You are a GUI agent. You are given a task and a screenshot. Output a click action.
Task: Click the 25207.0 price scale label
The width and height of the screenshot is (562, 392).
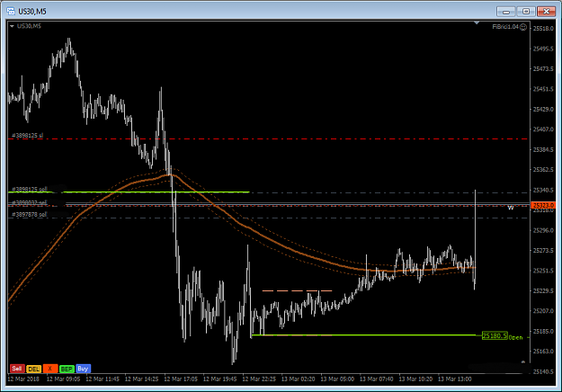pos(543,311)
